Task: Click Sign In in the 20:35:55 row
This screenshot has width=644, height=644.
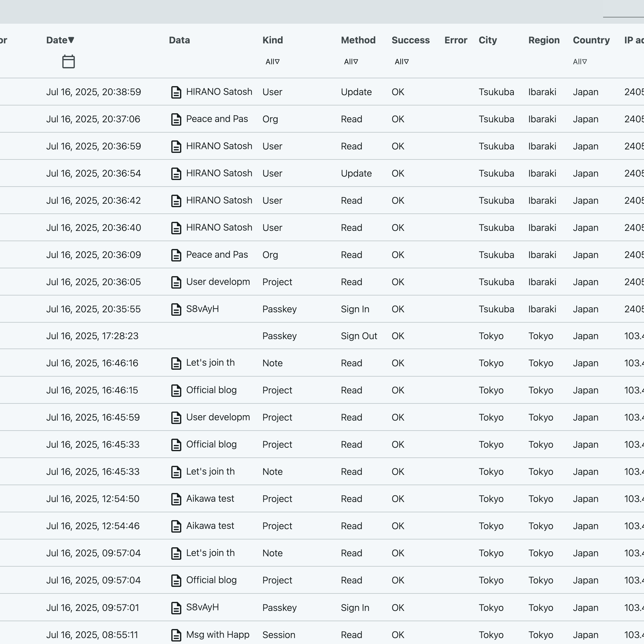Action: point(355,309)
